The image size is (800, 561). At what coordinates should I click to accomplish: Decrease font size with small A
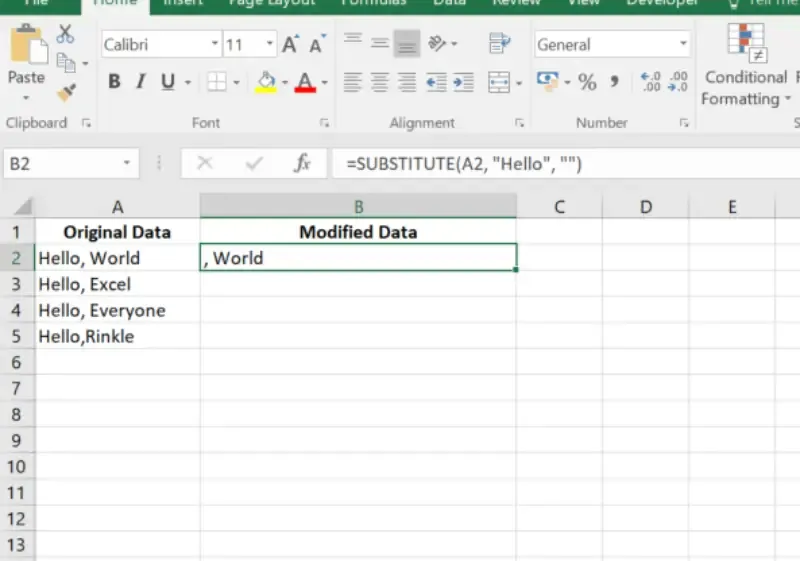pos(317,44)
